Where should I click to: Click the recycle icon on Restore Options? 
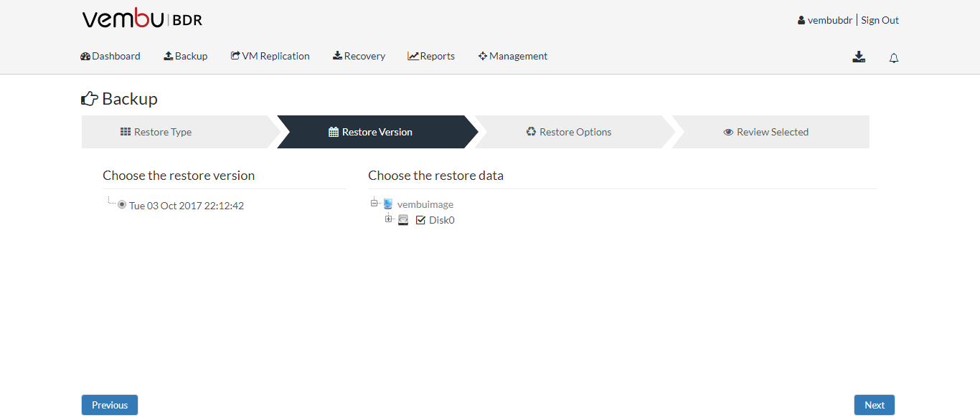point(531,132)
